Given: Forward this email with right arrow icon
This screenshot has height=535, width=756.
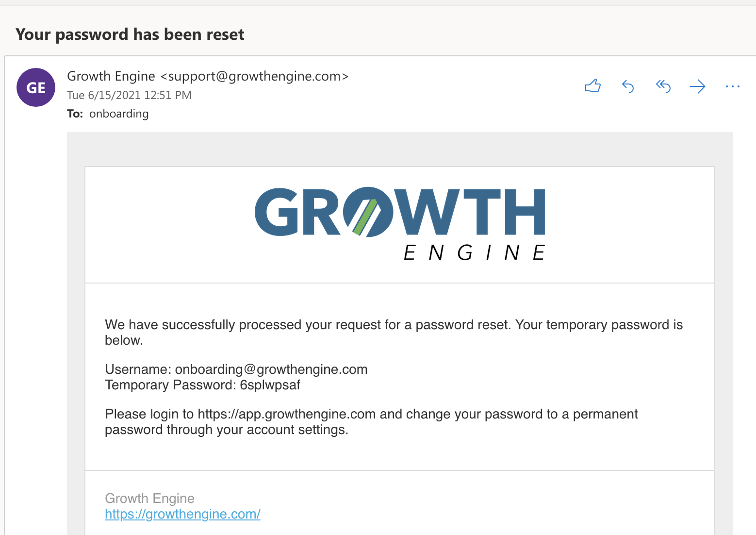Looking at the screenshot, I should point(698,86).
